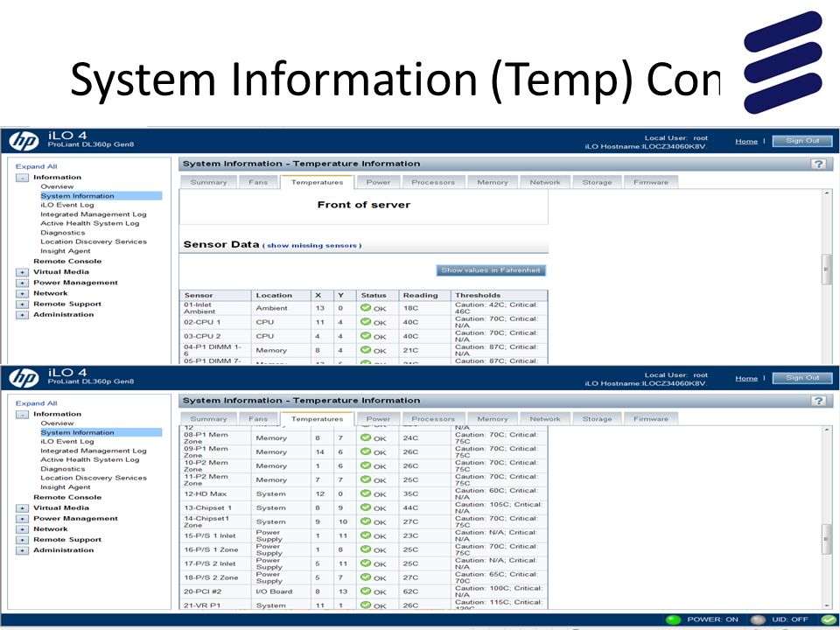Click OK status icon for 17-P/S 2 Inlet

coord(366,563)
